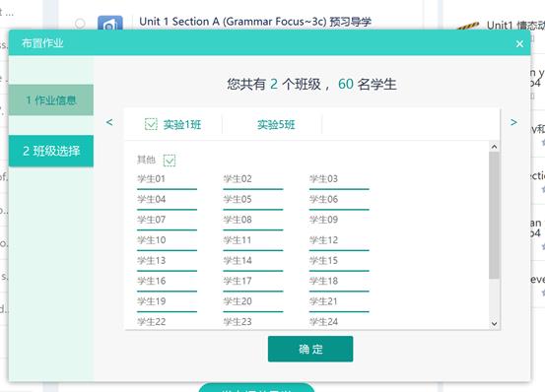
Task: Select student 学生08
Action: 238,220
